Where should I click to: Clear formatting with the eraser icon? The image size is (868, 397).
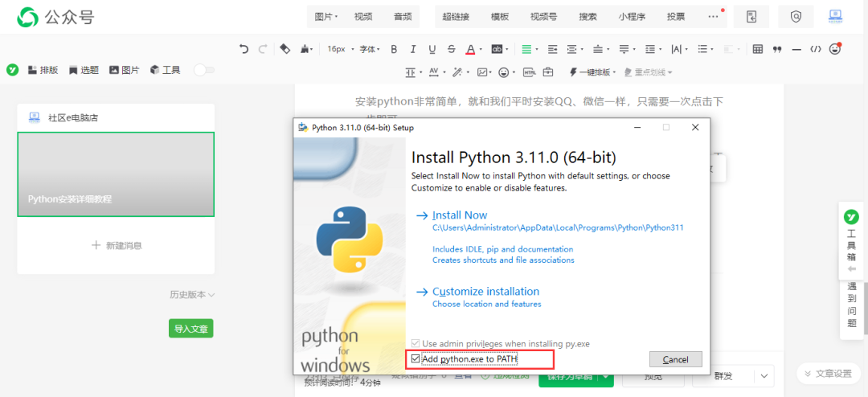(285, 49)
